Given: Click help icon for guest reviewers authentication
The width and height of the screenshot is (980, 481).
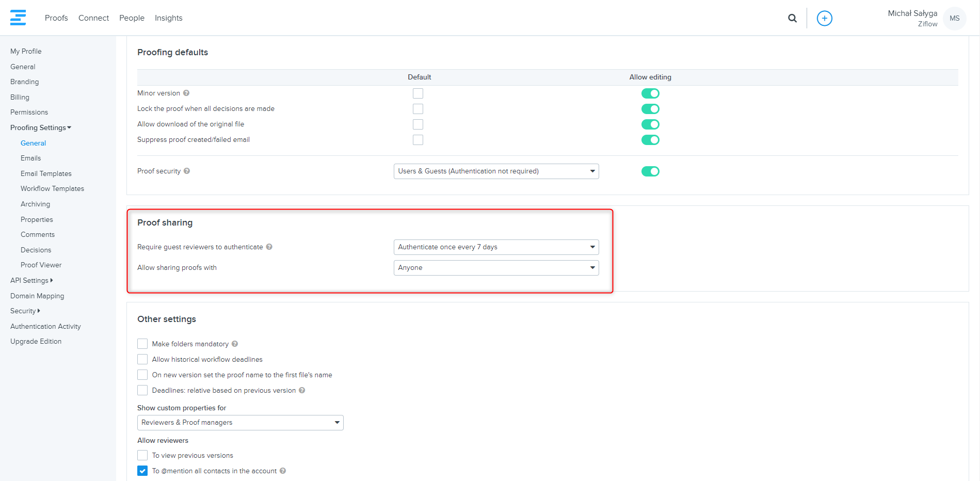Looking at the screenshot, I should click(x=269, y=247).
